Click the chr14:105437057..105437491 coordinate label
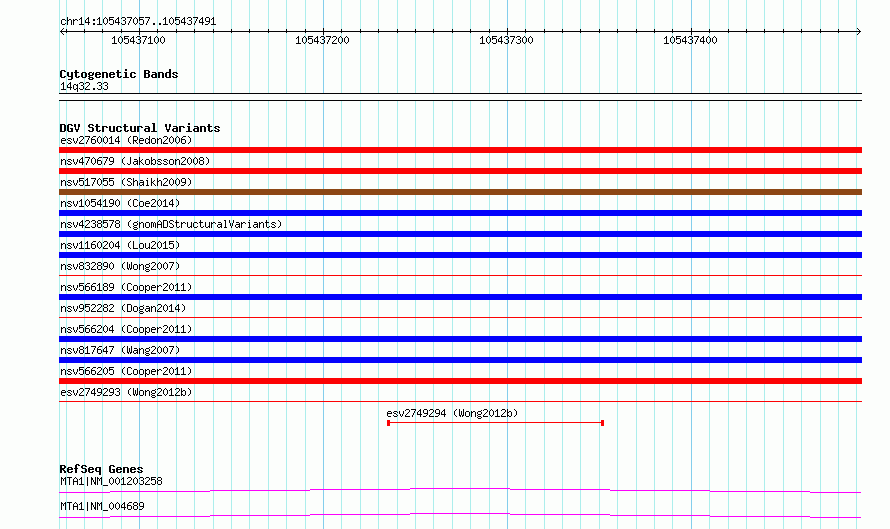890x529 pixels. click(138, 22)
